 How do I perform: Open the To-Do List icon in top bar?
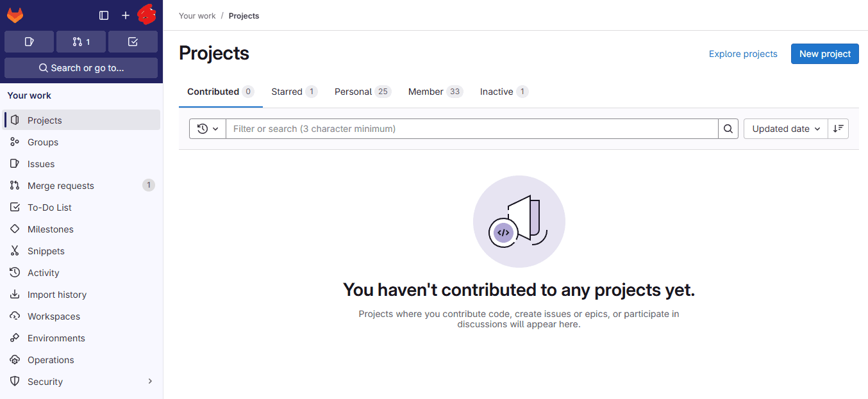click(x=133, y=41)
